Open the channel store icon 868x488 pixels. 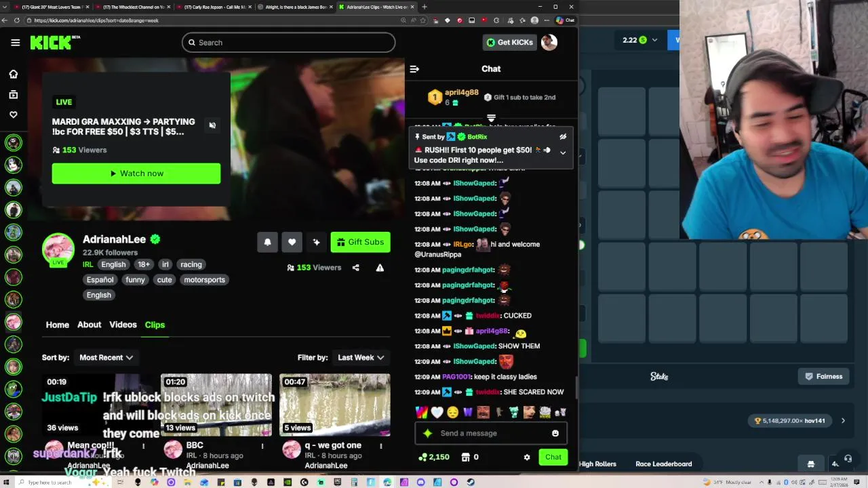coord(465,457)
